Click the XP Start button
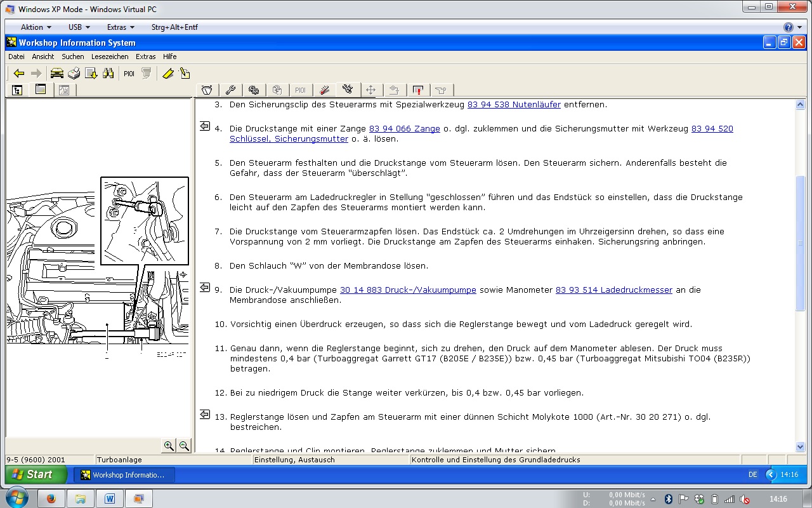The image size is (812, 508). pos(36,474)
